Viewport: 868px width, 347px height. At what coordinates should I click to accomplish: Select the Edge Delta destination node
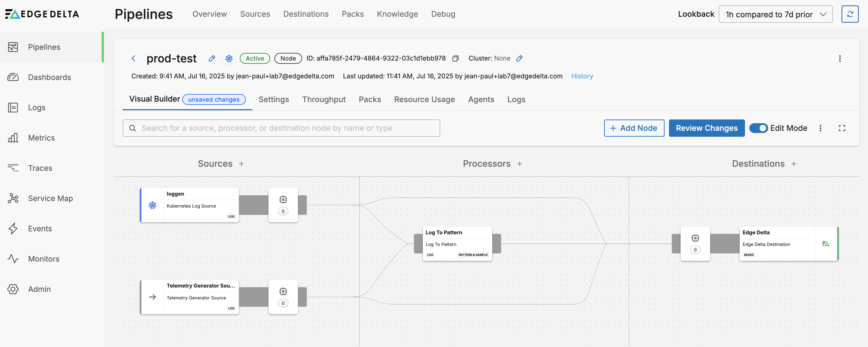coord(789,243)
